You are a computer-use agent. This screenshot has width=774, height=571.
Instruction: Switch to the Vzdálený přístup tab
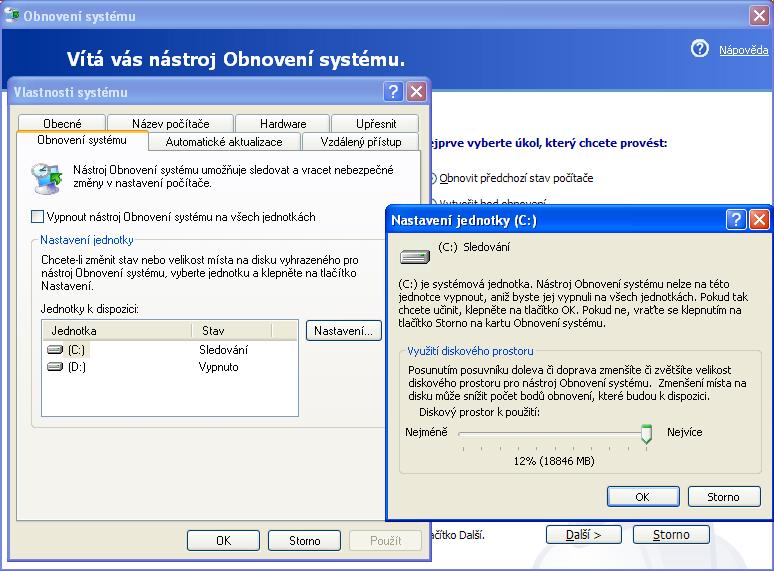[x=360, y=142]
